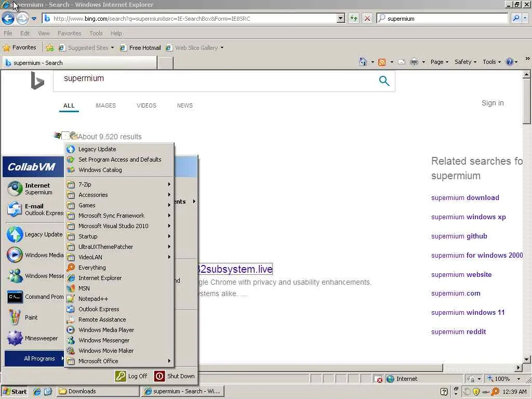Expand the Games folder submenu
The height and width of the screenshot is (399, 532).
119,205
